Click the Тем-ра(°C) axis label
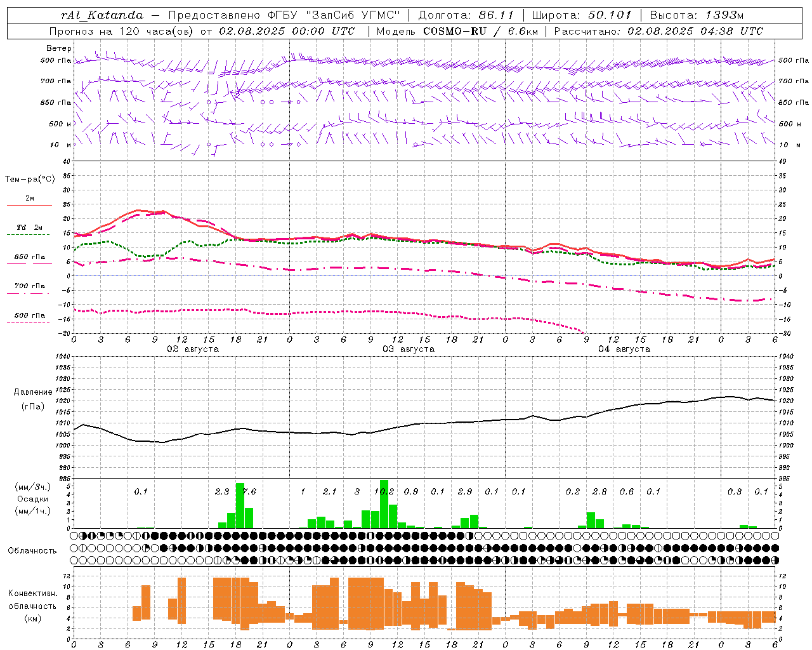This screenshot has width=812, height=650. click(30, 180)
